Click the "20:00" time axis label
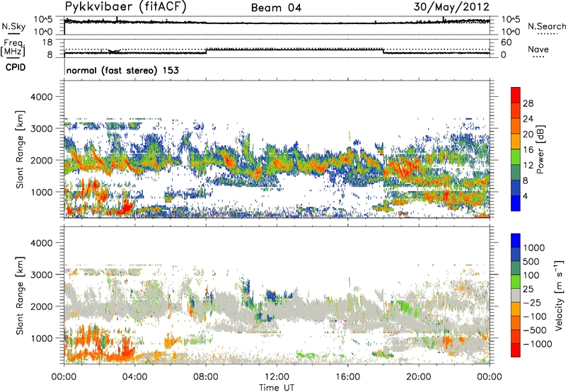 coord(419,377)
